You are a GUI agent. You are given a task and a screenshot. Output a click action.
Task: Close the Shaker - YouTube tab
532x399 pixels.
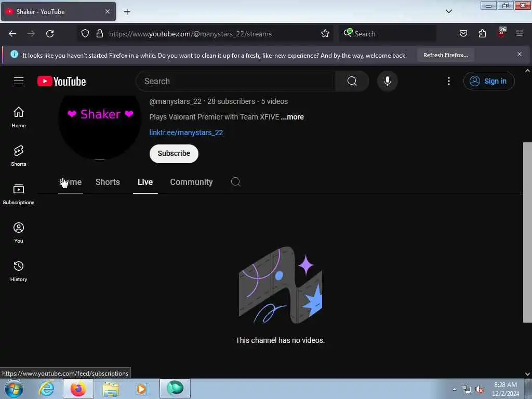point(107,11)
